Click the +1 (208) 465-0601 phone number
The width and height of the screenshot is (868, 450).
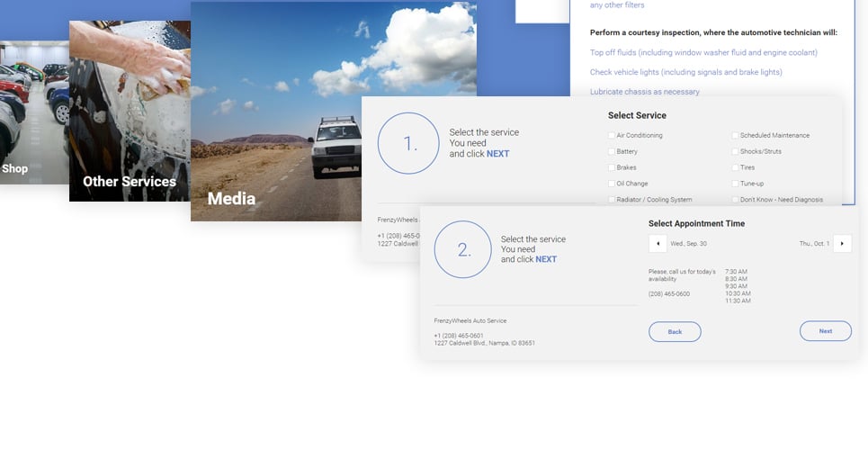(459, 336)
